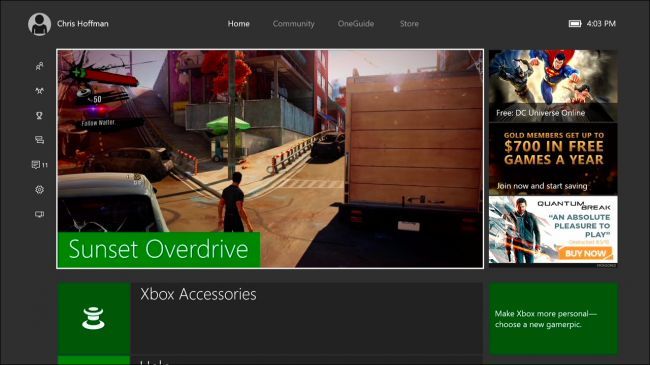The image size is (650, 365).
Task: Open the Snap screen icon in sidebar
Action: point(39,214)
